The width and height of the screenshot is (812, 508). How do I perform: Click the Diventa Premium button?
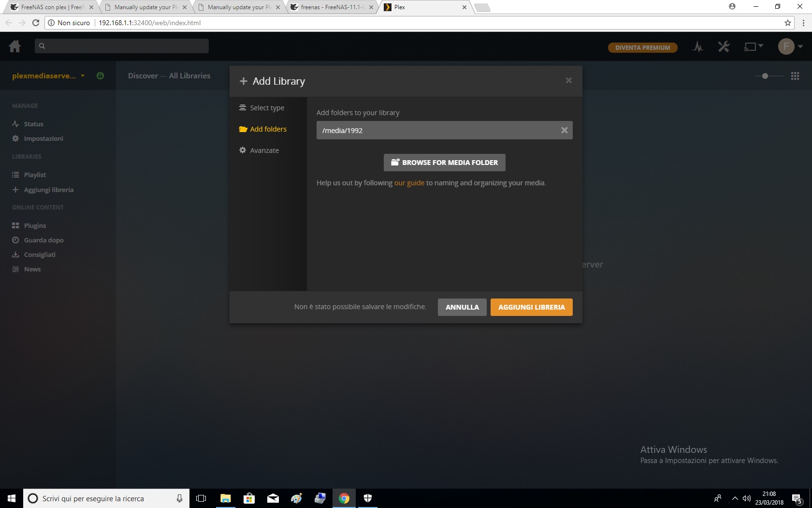point(642,47)
